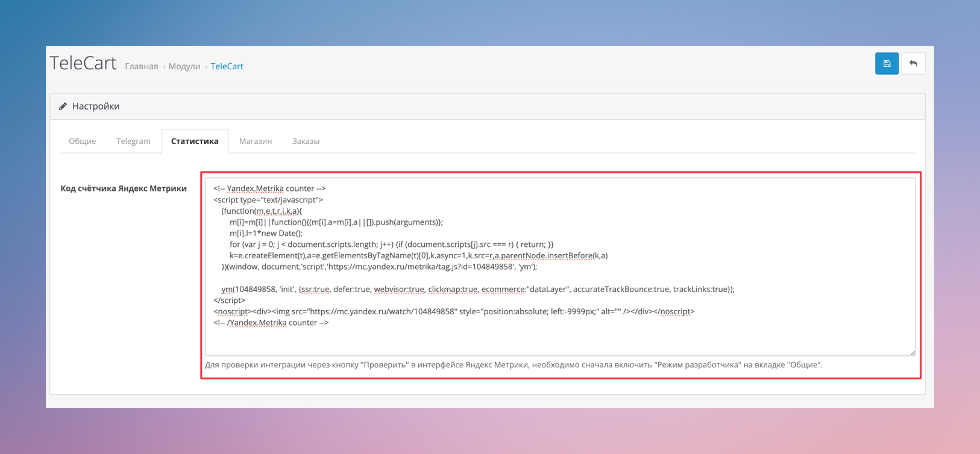Click the Настройки panel heading

(96, 107)
